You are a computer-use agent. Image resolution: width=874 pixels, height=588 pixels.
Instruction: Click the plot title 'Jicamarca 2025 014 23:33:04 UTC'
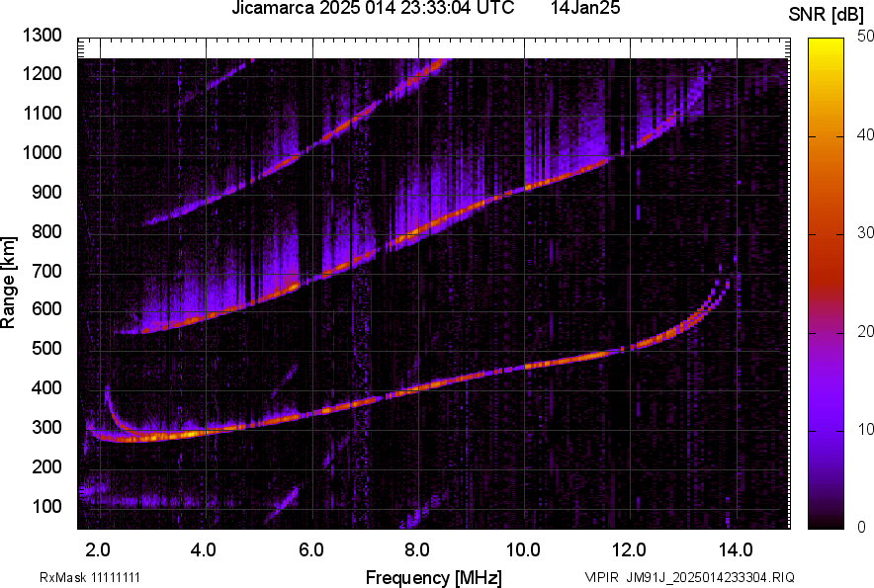pyautogui.click(x=373, y=8)
